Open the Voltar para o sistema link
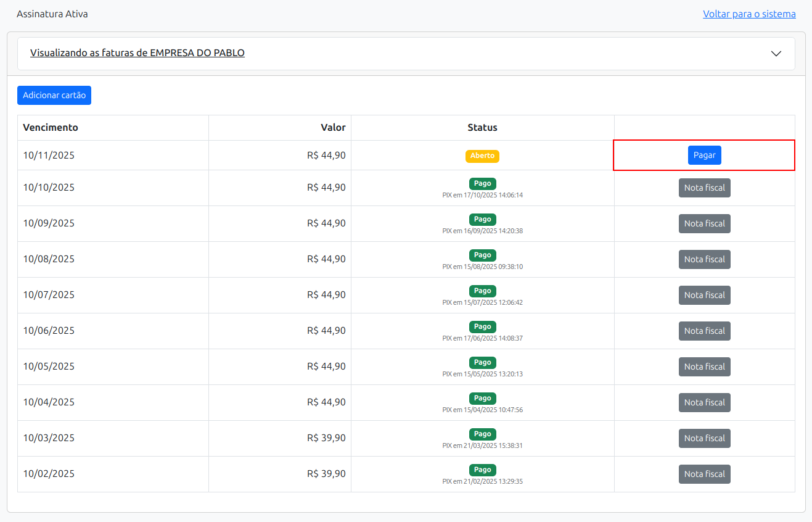The height and width of the screenshot is (522, 812). (749, 14)
